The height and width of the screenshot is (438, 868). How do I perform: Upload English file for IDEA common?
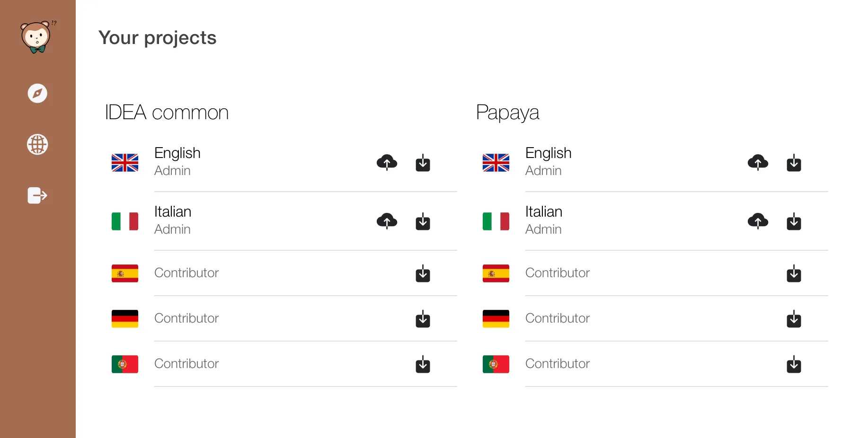[x=387, y=162]
